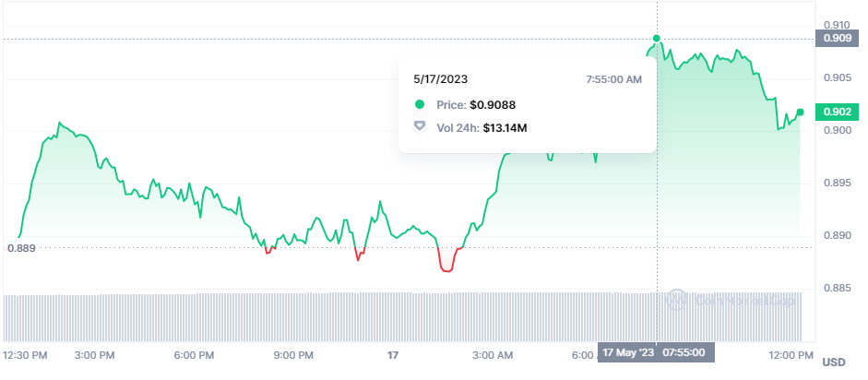Select the 0.909 crosshair price label

(x=837, y=39)
